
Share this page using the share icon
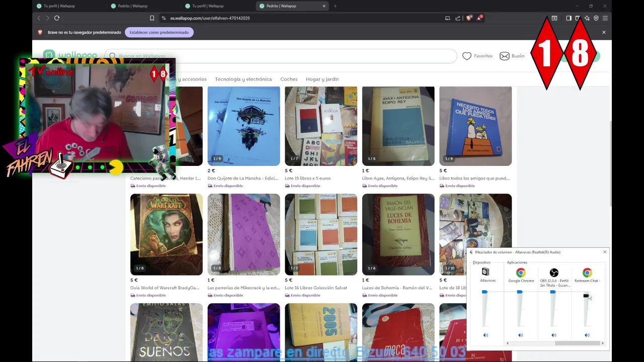(458, 18)
